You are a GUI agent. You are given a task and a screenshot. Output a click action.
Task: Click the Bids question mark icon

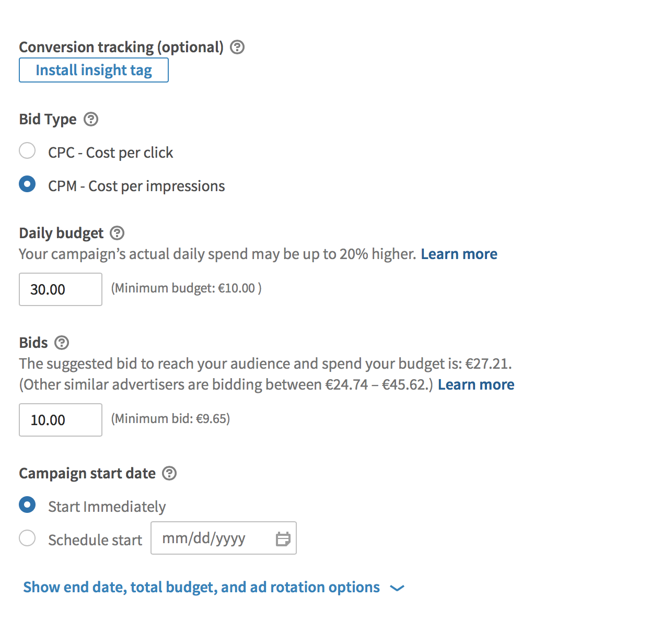click(62, 343)
